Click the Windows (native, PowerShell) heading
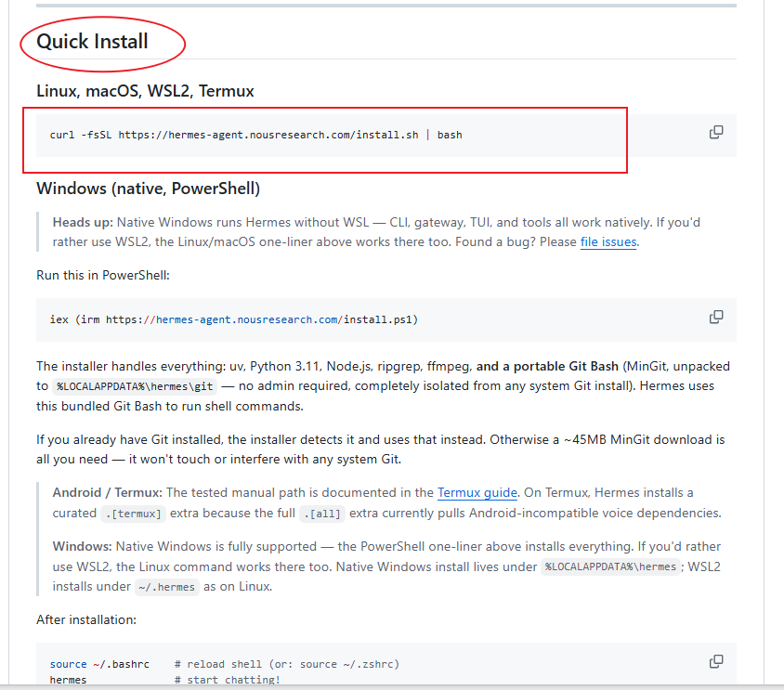The image size is (784, 690). point(148,189)
